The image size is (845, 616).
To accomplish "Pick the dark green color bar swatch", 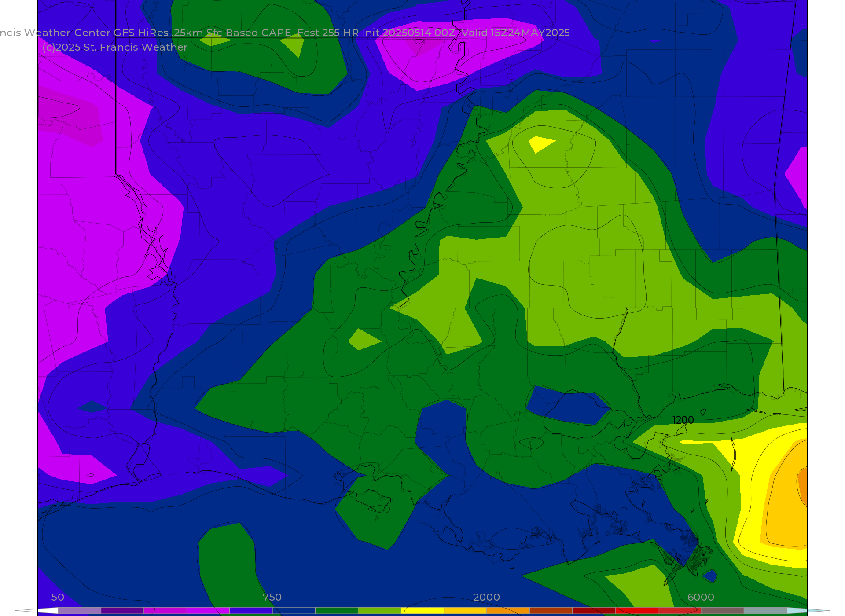I will point(337,611).
